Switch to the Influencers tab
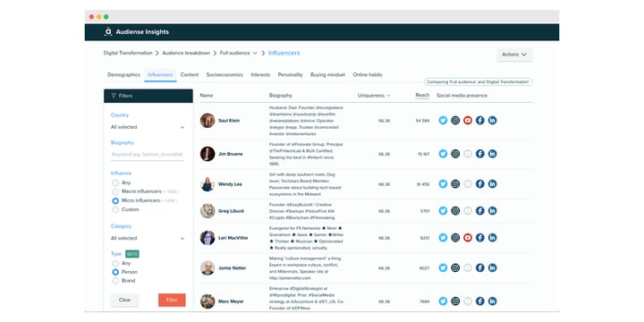 160,75
